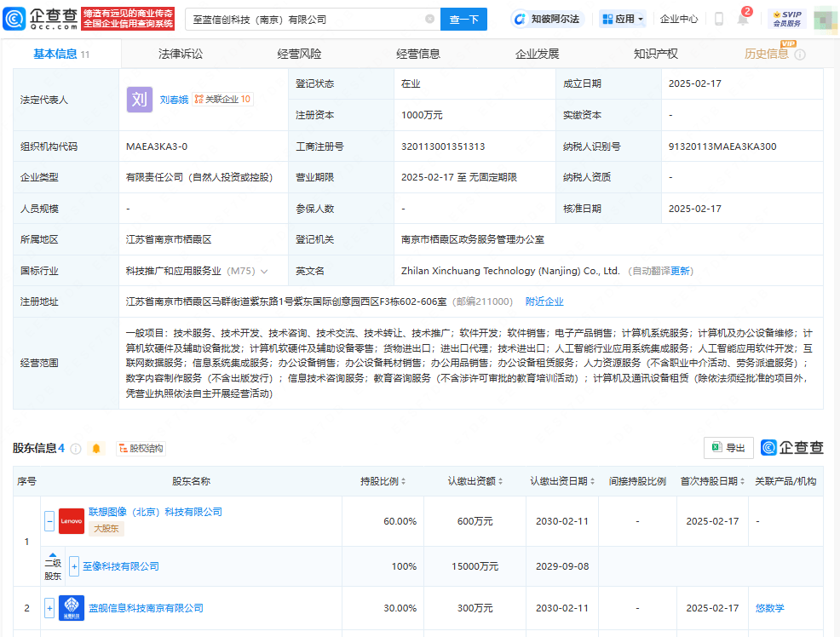Image resolution: width=840 pixels, height=637 pixels.
Task: Click the SVIP 会员服务 icon
Action: 785,18
